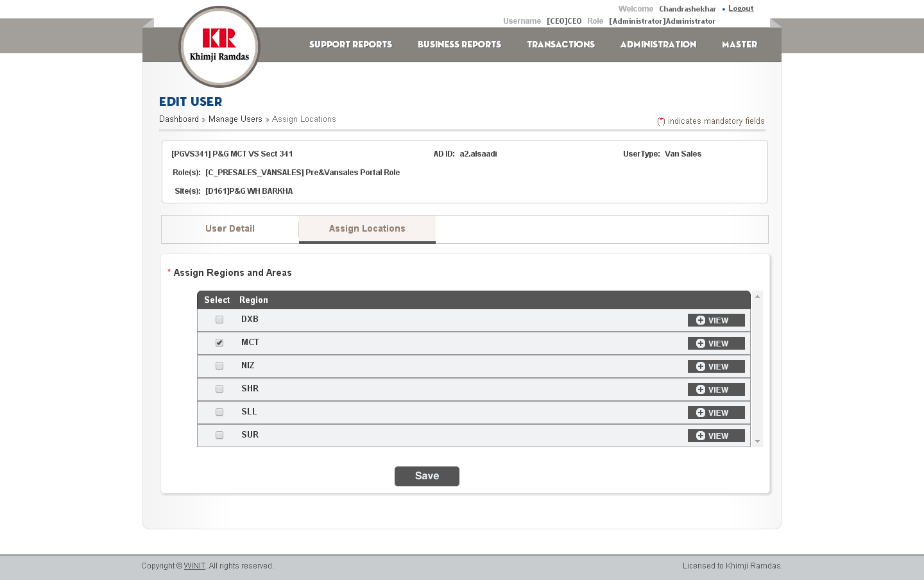The height and width of the screenshot is (580, 924).
Task: Open the WINIT link in footer
Action: click(x=194, y=566)
